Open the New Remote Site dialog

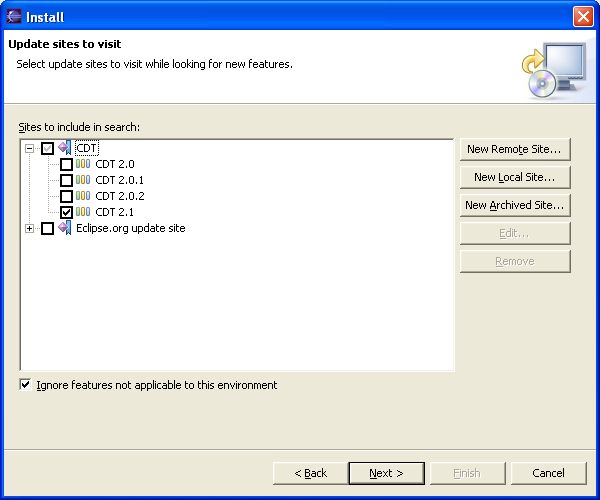[x=515, y=149]
